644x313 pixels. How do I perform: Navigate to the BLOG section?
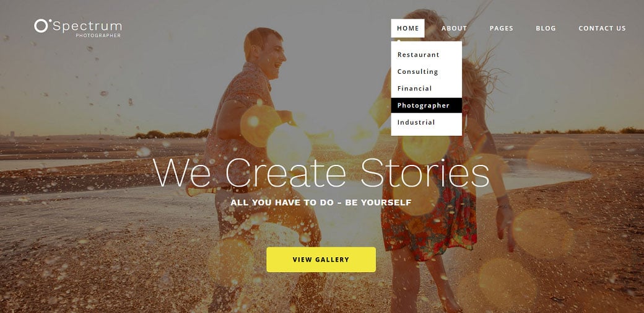click(546, 29)
